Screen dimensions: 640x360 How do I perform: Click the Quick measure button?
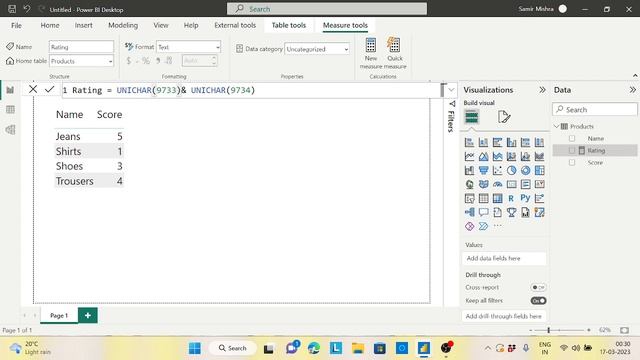tap(395, 53)
